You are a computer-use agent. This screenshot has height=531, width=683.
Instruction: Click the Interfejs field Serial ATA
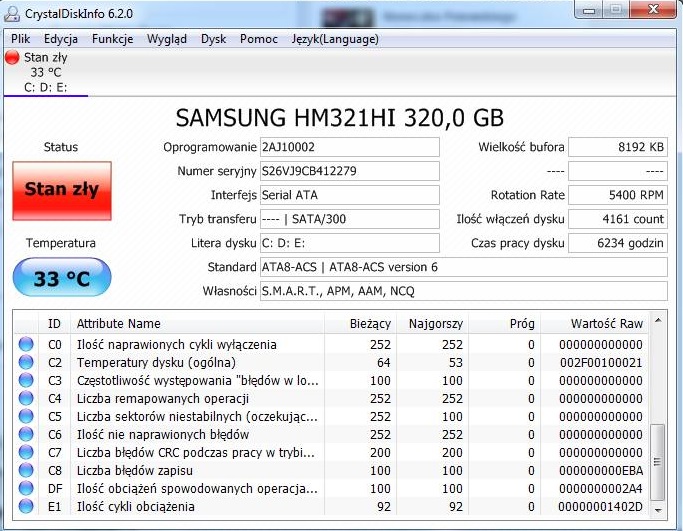coord(349,195)
